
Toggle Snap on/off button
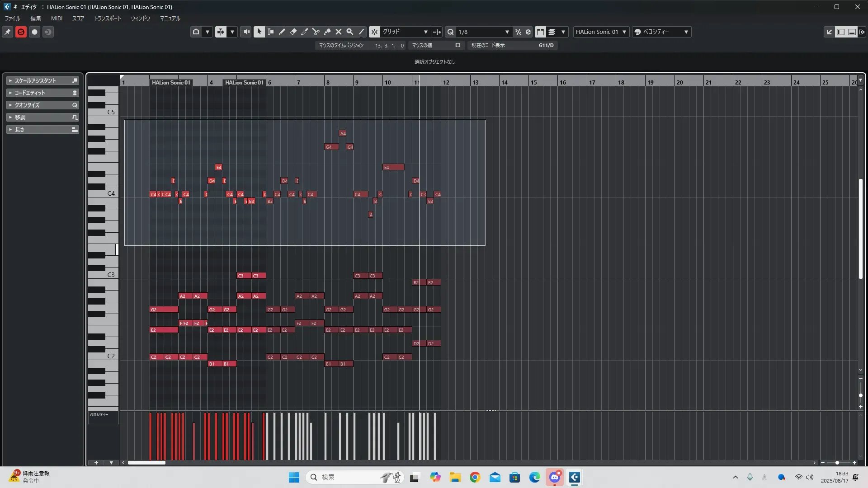click(374, 32)
